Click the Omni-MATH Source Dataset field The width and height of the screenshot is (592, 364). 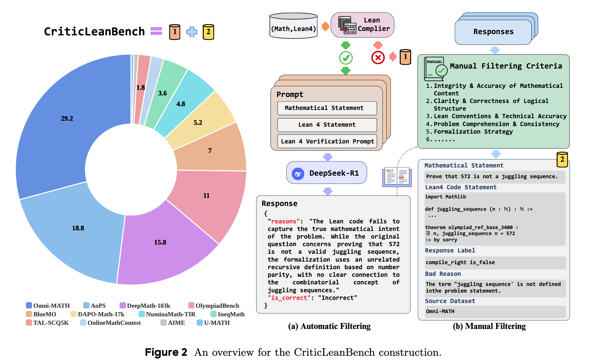pyautogui.click(x=495, y=312)
